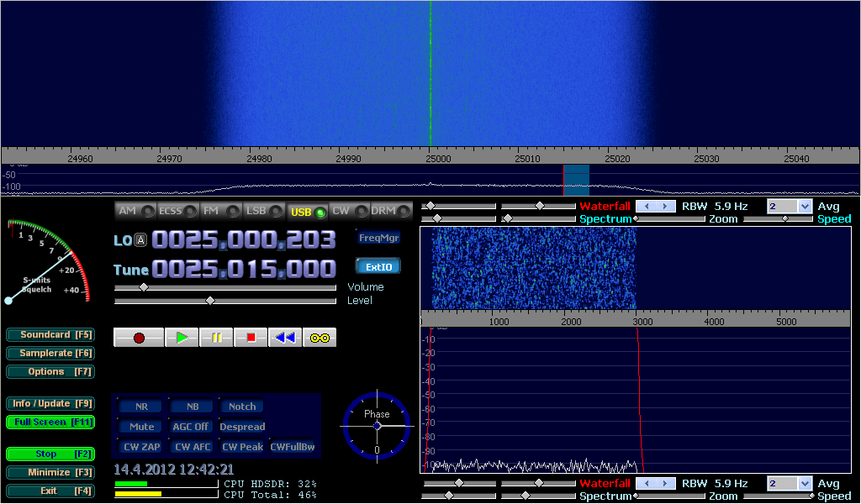Click the red record button

(x=139, y=338)
